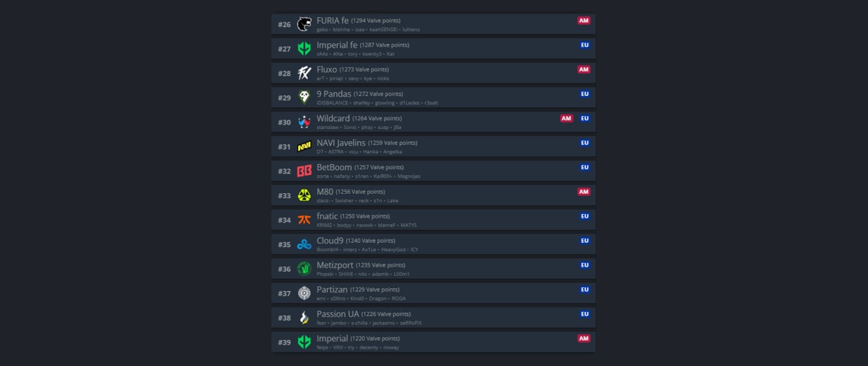
Task: Click the FURIA fe panther logo
Action: 304,24
